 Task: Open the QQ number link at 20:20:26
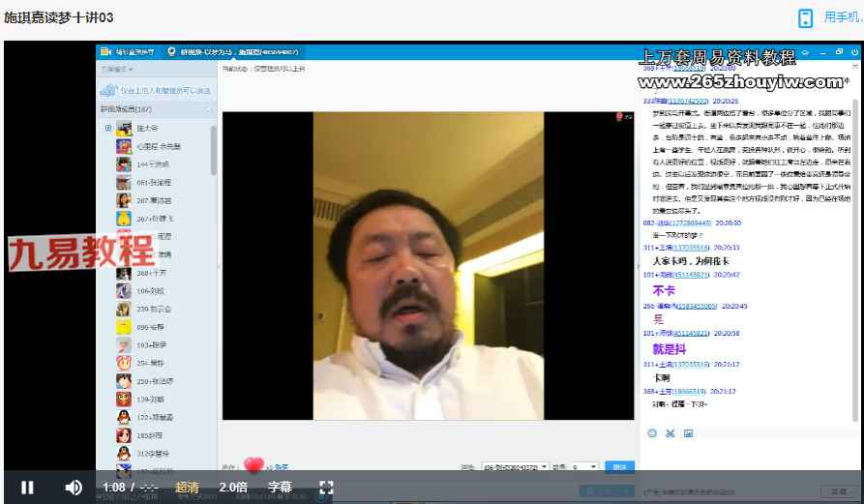point(688,102)
